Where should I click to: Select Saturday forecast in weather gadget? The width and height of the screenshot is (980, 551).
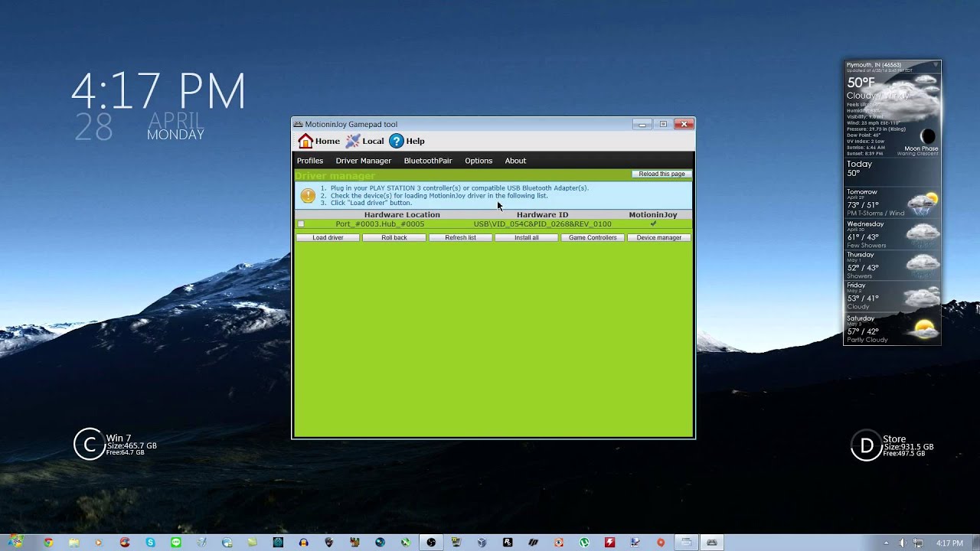[892, 328]
